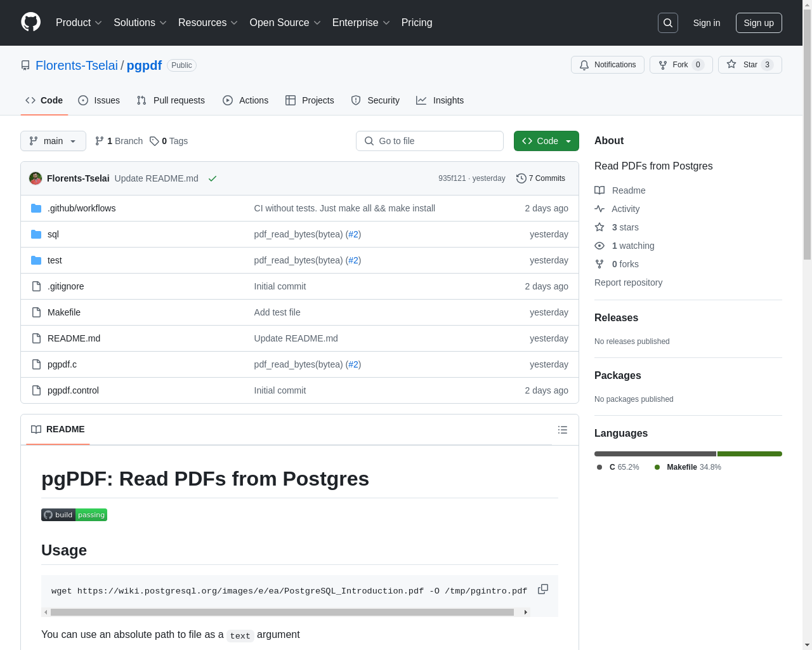Open the Florents-Tselai owner link

click(77, 65)
